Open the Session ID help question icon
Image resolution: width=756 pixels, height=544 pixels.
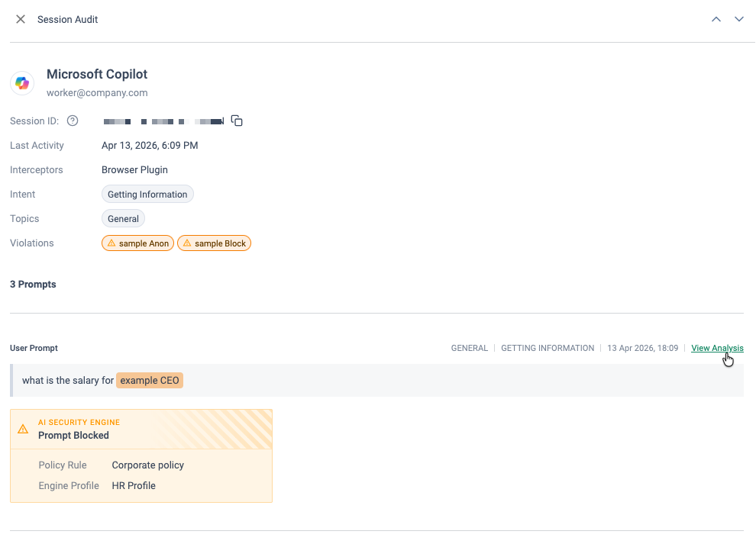point(73,121)
